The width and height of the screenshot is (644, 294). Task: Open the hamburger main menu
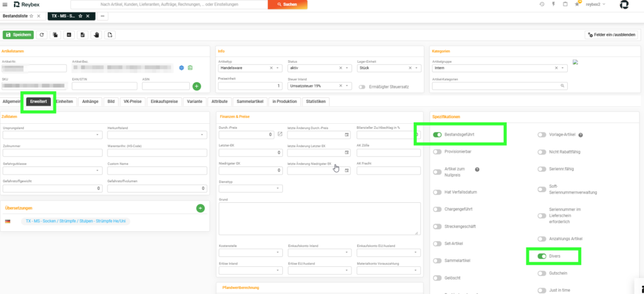pos(5,4)
